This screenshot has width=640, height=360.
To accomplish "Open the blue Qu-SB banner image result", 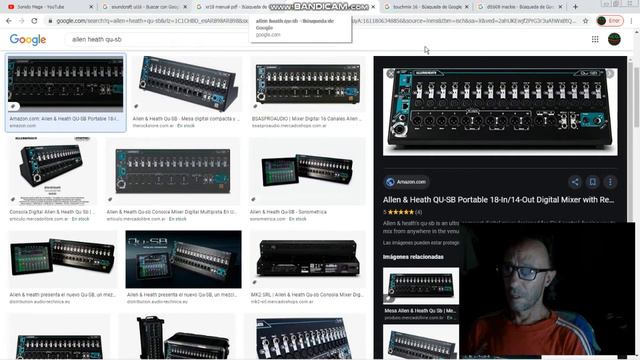I will coord(183,259).
